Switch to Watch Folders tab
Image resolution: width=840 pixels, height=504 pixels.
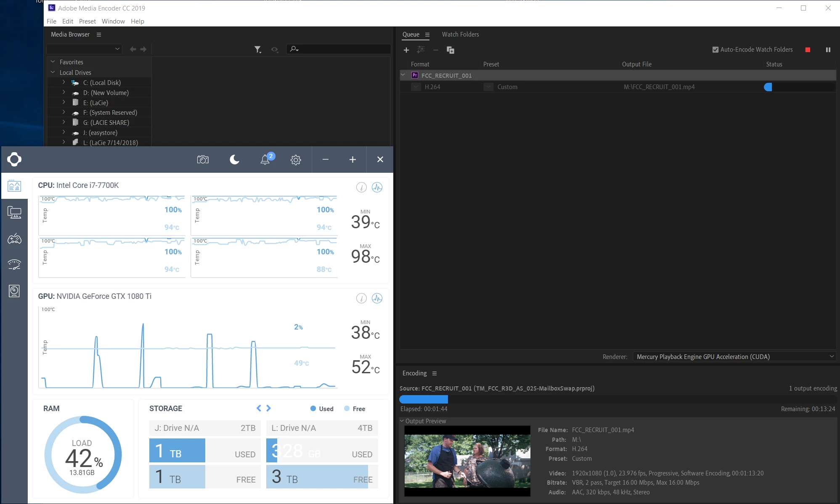[460, 34]
